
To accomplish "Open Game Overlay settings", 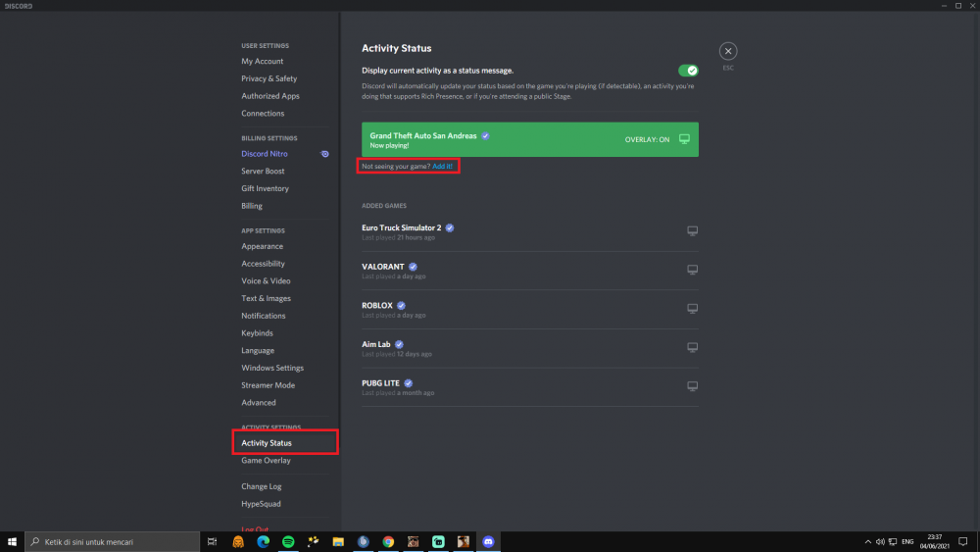I will [x=266, y=461].
